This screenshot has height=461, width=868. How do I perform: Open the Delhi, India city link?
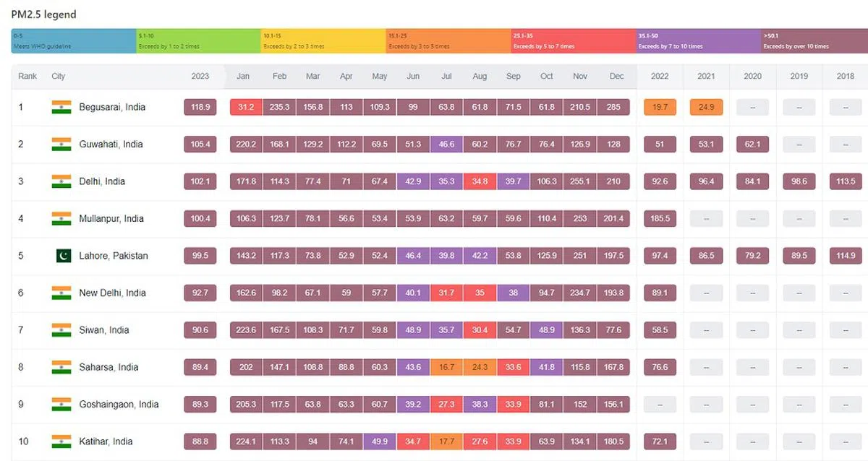102,181
